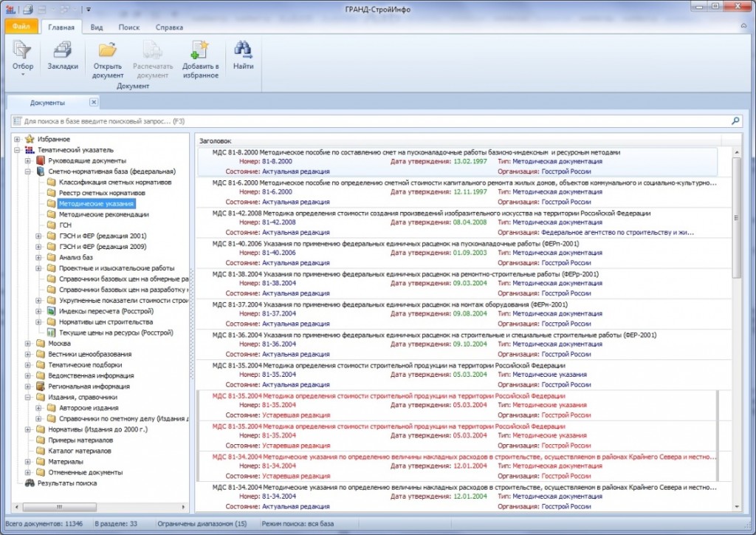Image resolution: width=756 pixels, height=535 pixels.
Task: Launch the Найти binoculars tool
Action: pos(243,55)
